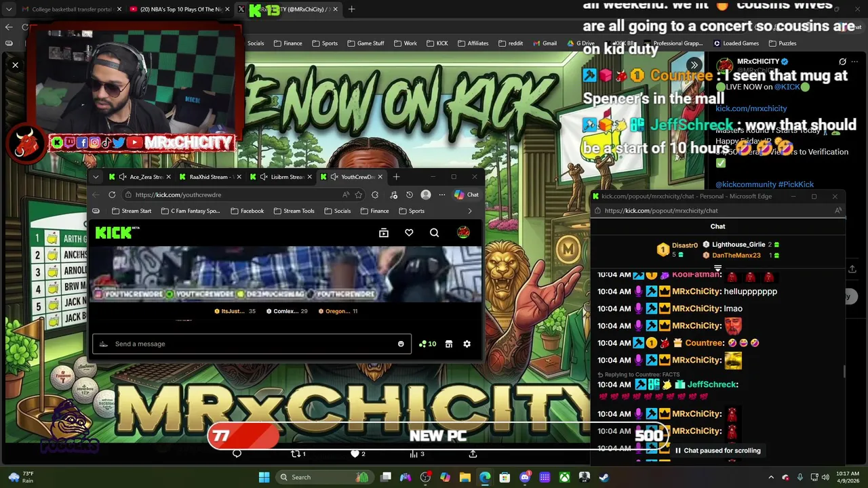The image size is (868, 488).
Task: Open browser History clock icon
Action: click(410, 195)
